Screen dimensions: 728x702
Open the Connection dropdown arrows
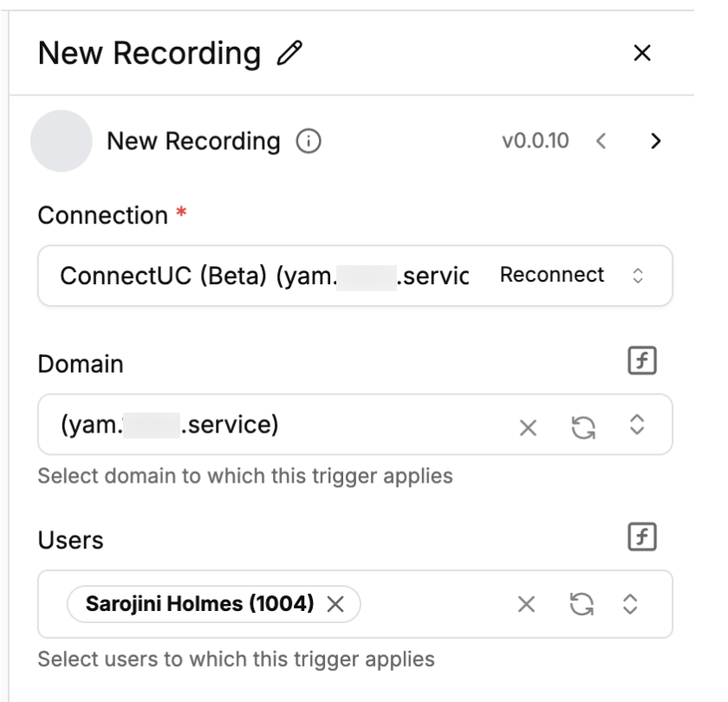coord(638,276)
